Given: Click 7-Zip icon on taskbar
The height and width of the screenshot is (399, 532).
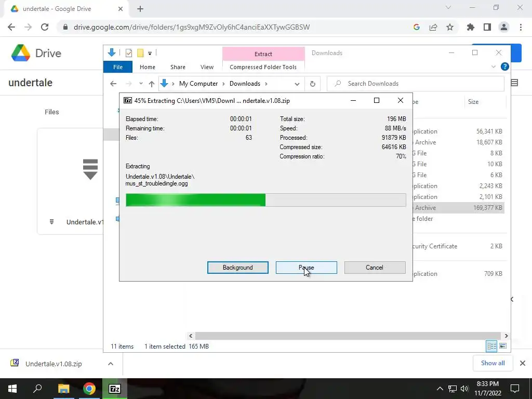Looking at the screenshot, I should pos(115,389).
